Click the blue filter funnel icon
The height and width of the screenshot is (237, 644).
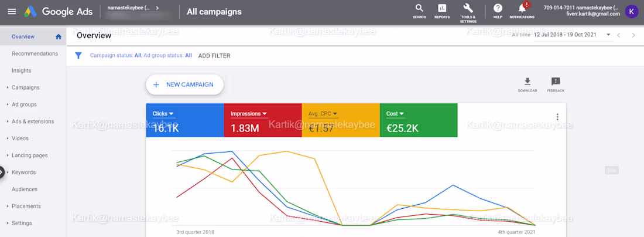coord(78,56)
